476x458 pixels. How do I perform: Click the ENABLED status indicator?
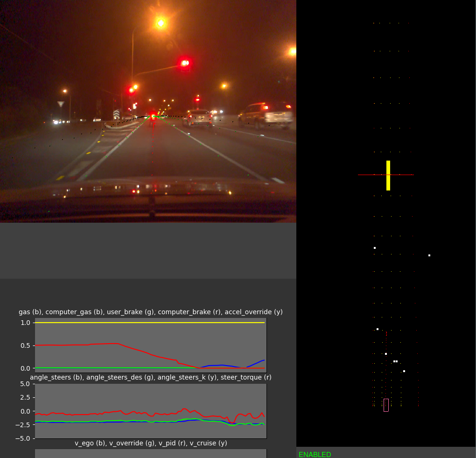tap(315, 454)
